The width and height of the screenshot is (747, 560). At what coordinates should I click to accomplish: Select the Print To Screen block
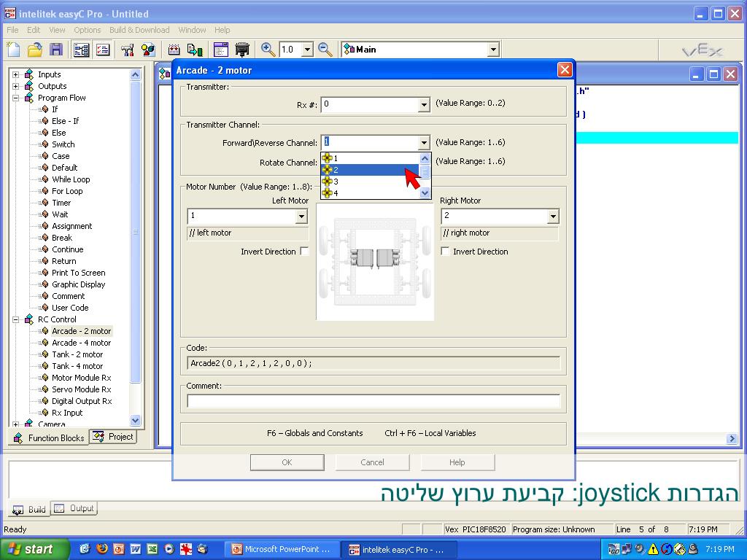tap(79, 273)
